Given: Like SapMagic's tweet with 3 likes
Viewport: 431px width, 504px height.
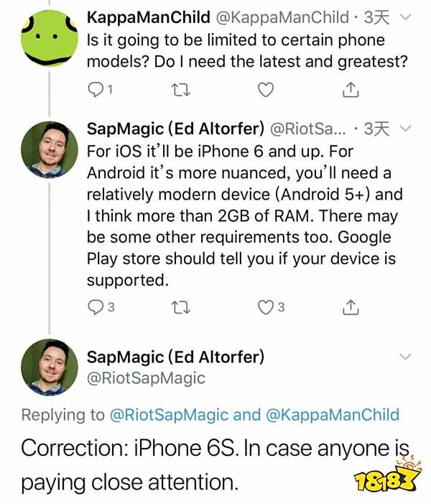Looking at the screenshot, I should pyautogui.click(x=267, y=308).
